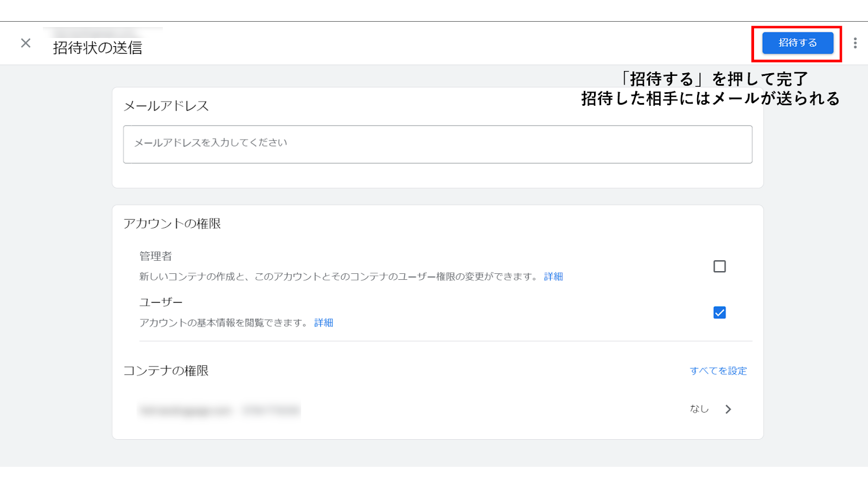868x488 pixels.
Task: Click the blue 招待する button
Action: point(797,43)
